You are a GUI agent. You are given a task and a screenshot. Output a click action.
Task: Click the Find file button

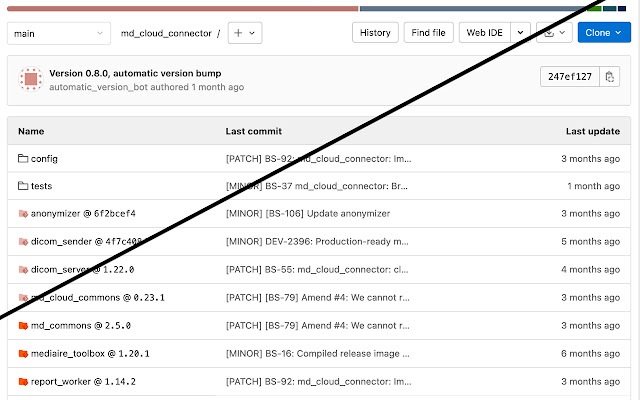click(428, 33)
